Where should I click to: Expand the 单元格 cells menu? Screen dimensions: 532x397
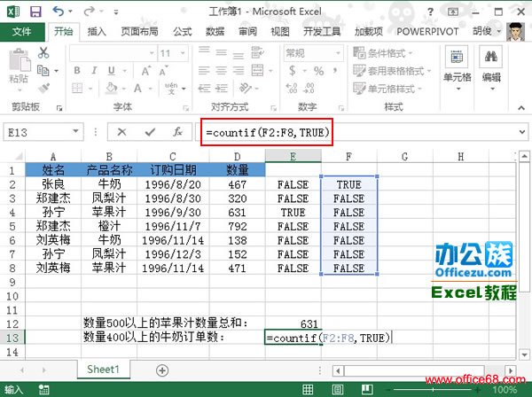[457, 69]
